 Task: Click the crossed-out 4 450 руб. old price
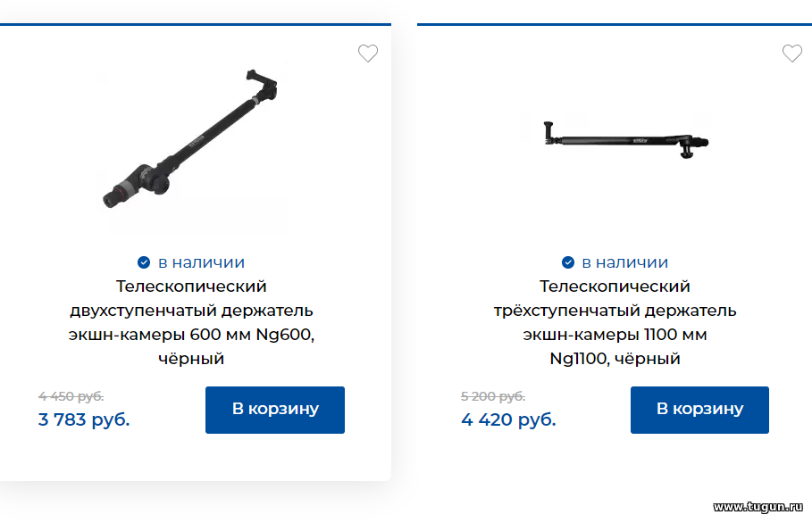coord(71,396)
